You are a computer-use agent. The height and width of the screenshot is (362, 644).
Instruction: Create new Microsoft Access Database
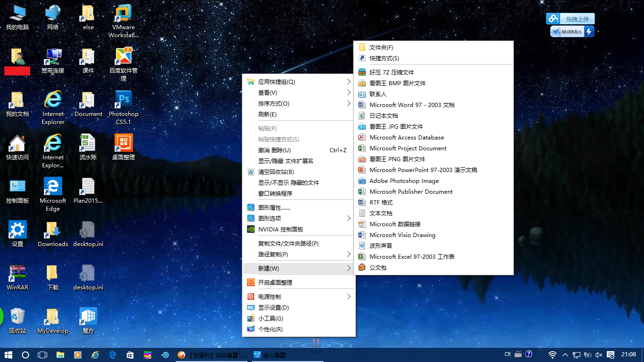(x=433, y=137)
